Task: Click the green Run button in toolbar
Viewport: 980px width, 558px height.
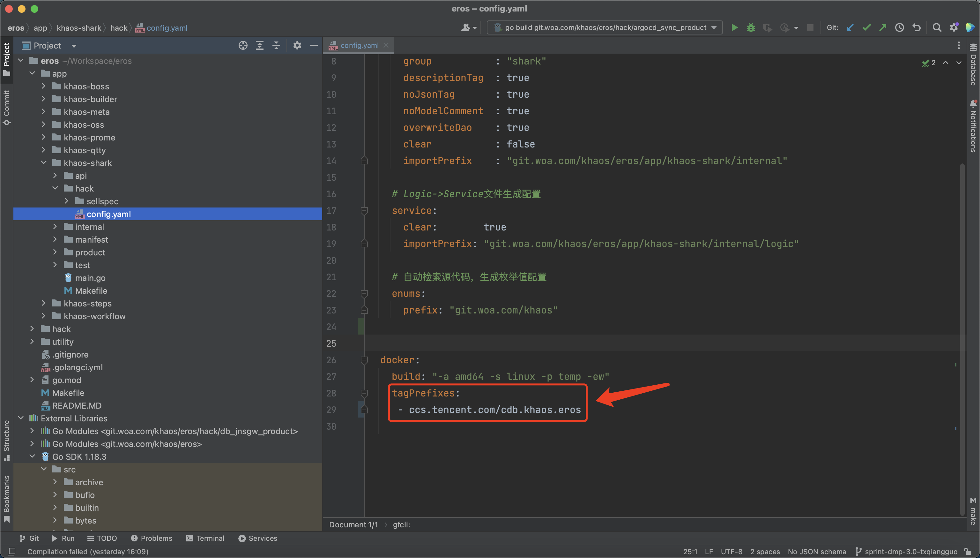Action: click(734, 27)
